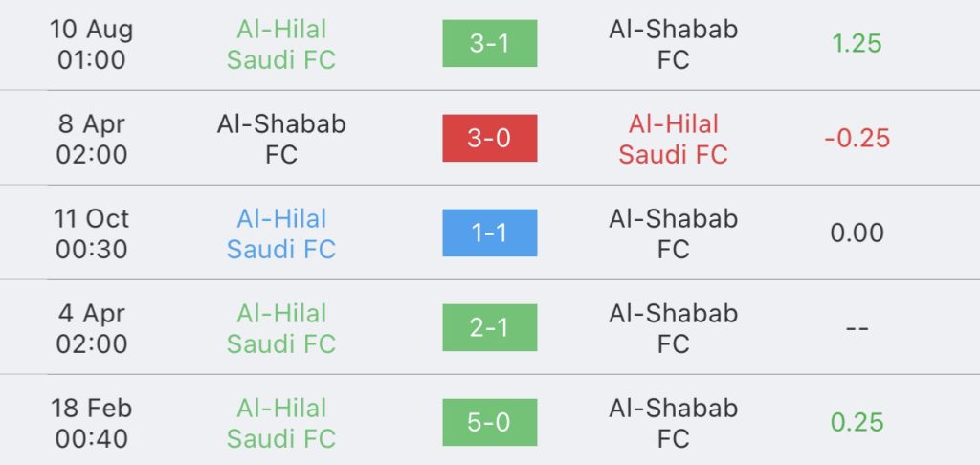Screen dimensions: 980x465
Task: Open the green 2-1 score badge
Action: (489, 327)
